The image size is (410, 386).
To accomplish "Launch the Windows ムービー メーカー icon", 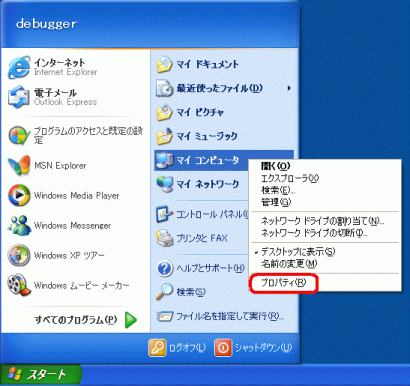I will click(x=19, y=285).
